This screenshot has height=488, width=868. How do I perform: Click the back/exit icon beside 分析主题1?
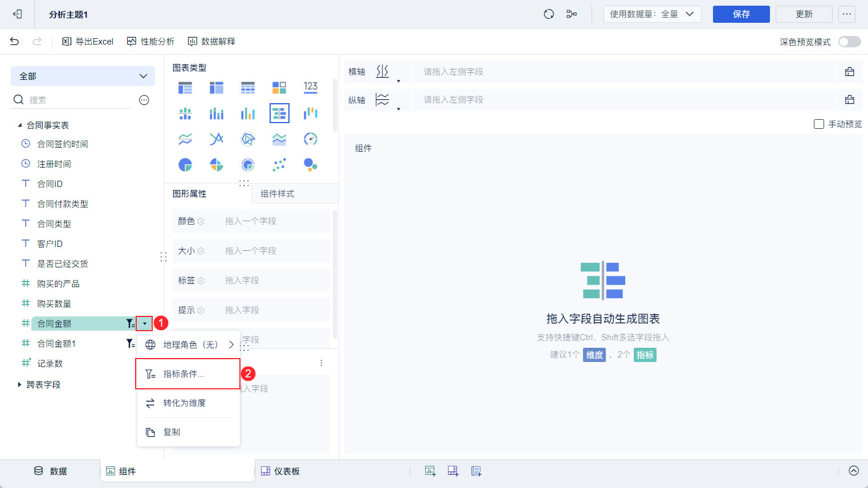[x=17, y=14]
